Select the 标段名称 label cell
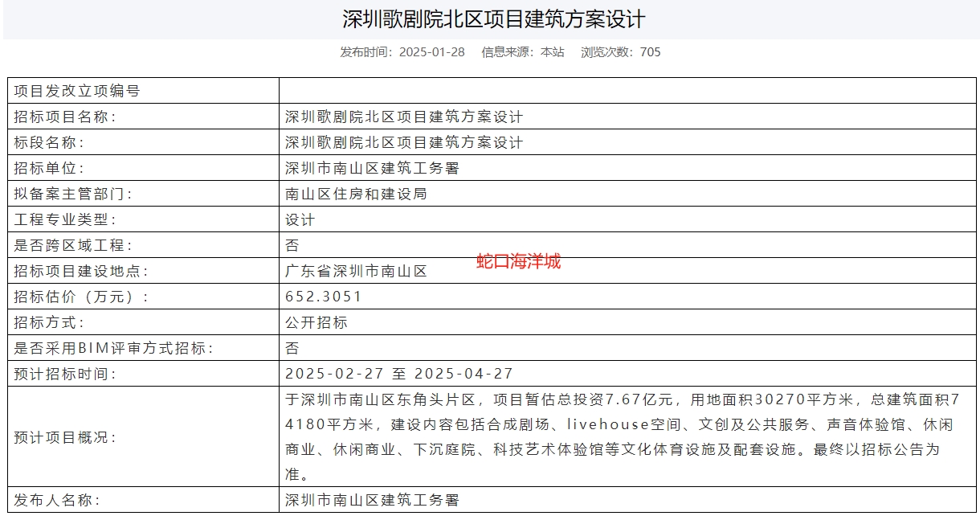 click(144, 142)
